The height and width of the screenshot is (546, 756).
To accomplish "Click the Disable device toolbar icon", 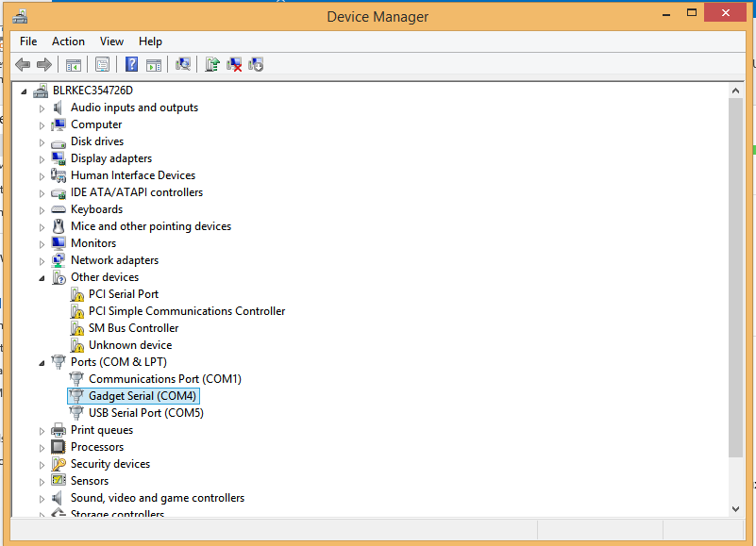I will click(256, 64).
